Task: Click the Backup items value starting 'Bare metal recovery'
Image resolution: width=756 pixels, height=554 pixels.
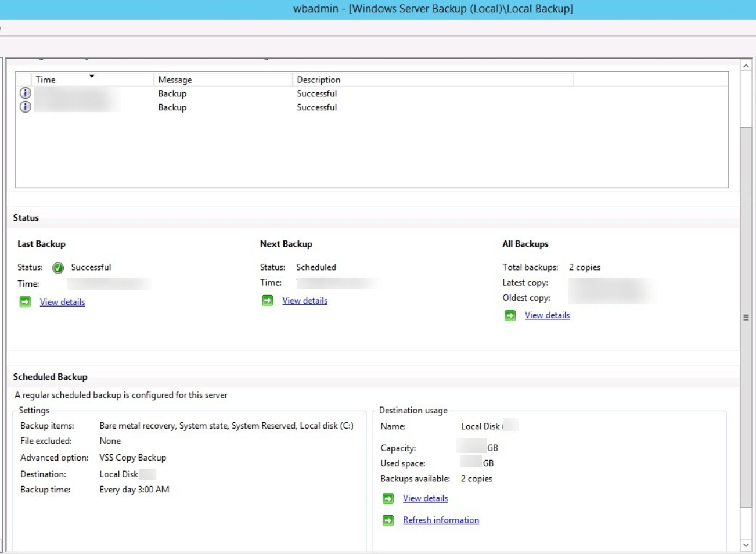Action: [x=226, y=426]
